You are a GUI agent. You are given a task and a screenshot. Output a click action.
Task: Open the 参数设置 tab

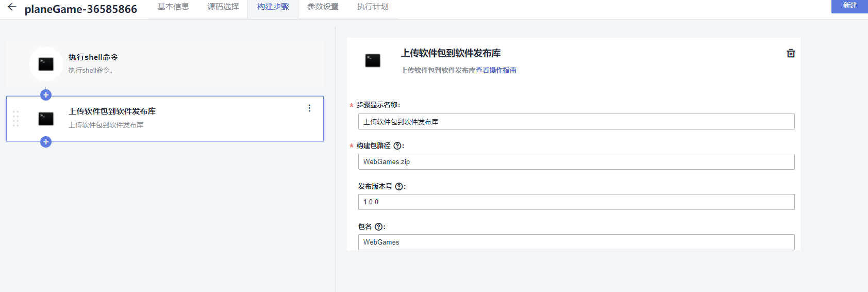(323, 7)
